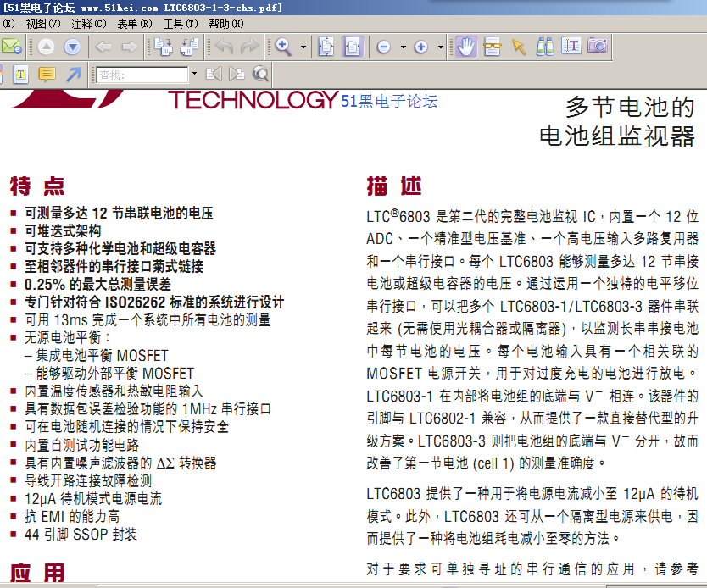Click the second page-import icon with purple arrow
Image resolution: width=707 pixels, height=588 pixels.
[190, 47]
